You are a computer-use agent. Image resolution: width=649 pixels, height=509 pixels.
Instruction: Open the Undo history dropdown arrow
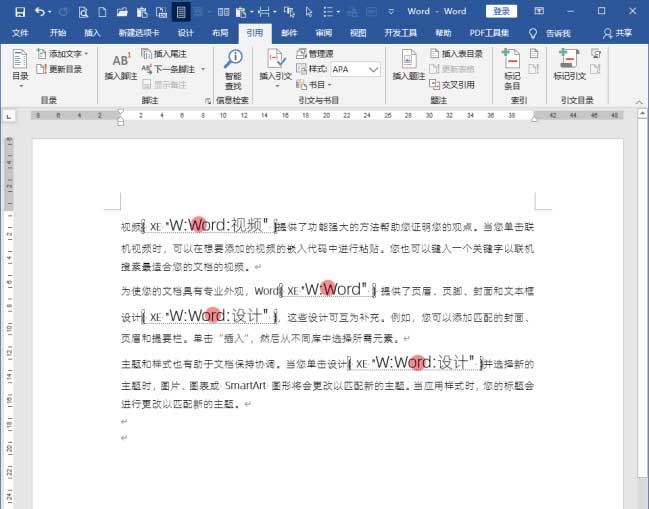point(50,12)
